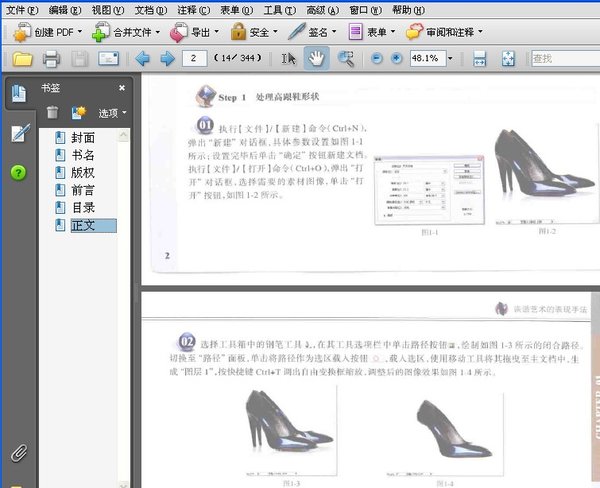Select the Hand tool
600x488 pixels.
[x=316, y=58]
